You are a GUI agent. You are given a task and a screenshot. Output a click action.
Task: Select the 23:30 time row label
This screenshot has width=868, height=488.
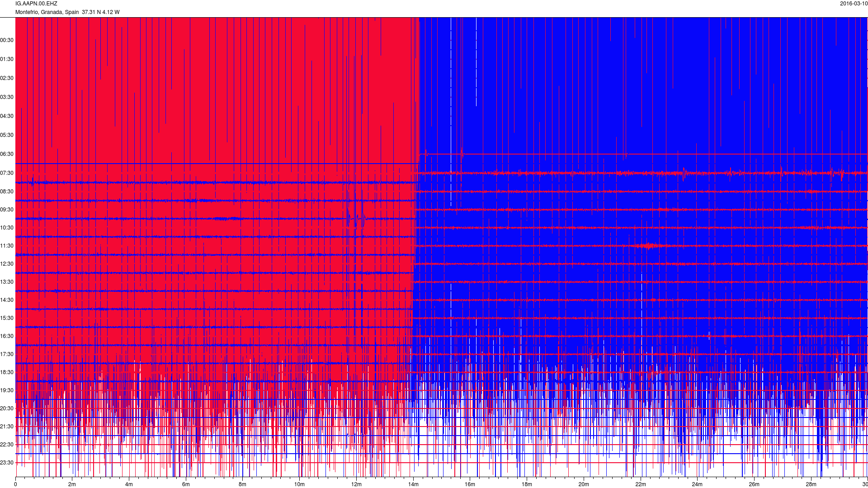point(7,463)
